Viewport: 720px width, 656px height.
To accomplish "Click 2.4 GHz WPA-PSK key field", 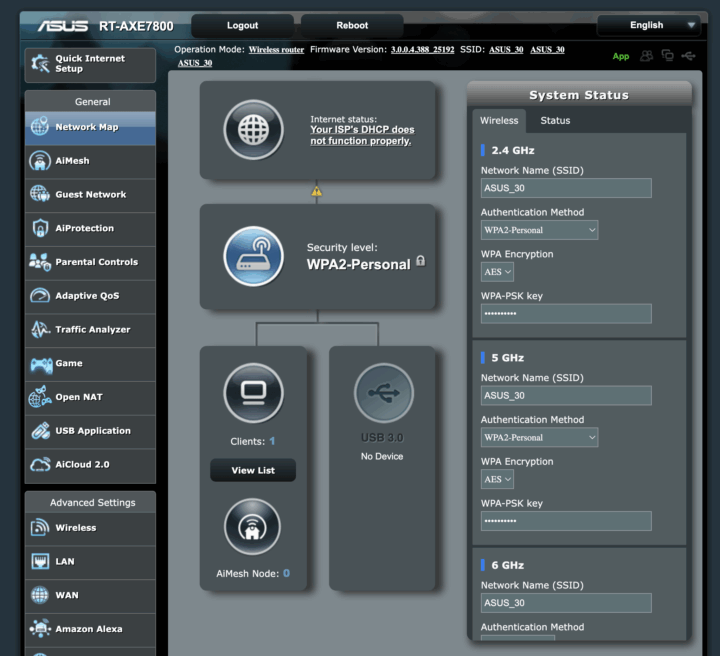I will (566, 314).
